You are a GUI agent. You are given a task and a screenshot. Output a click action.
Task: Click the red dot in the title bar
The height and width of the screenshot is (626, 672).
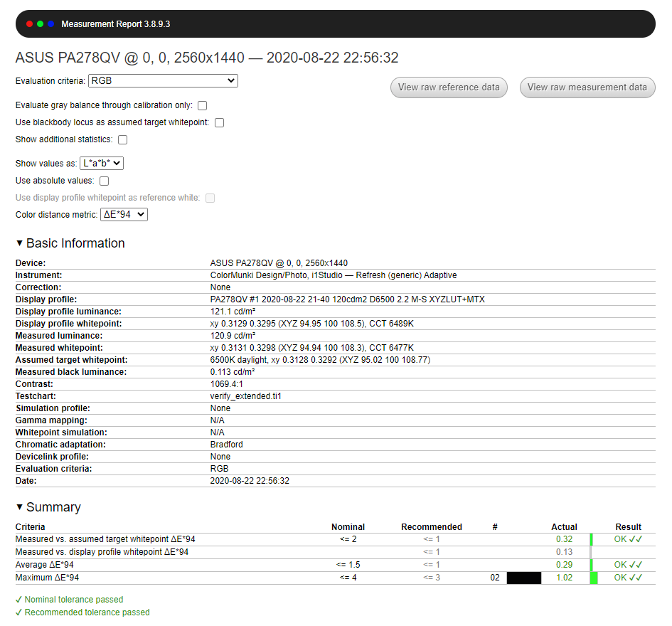pos(30,24)
